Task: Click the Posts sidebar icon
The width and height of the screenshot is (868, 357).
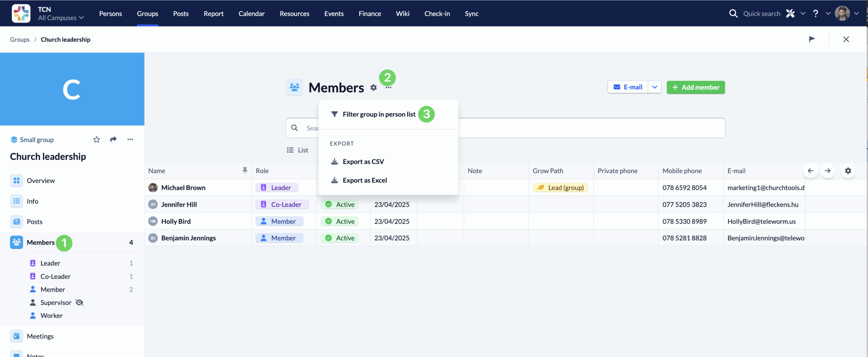Action: [16, 222]
